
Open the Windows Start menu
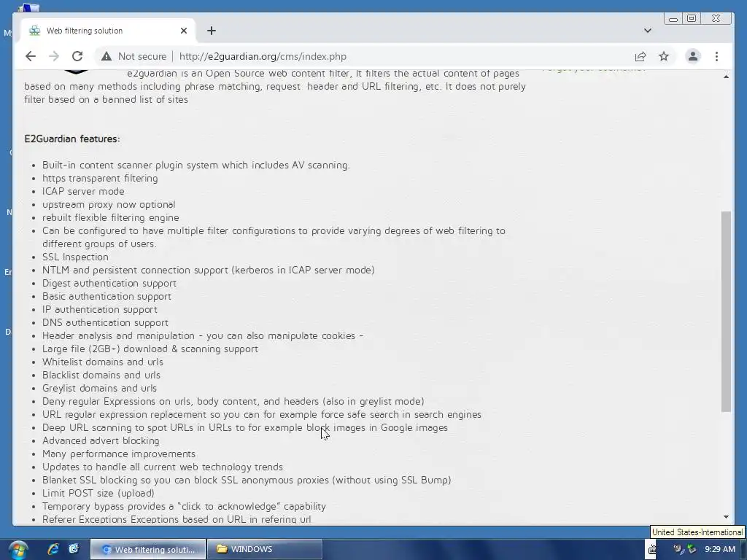click(x=18, y=550)
